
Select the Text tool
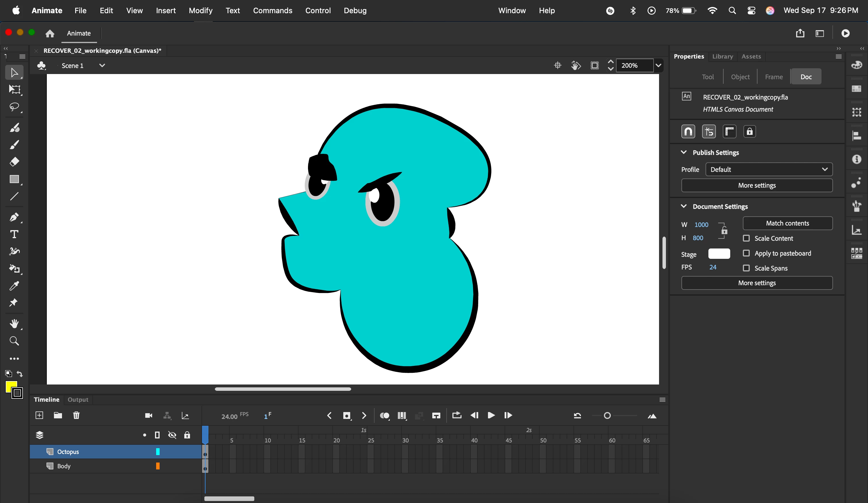click(14, 234)
